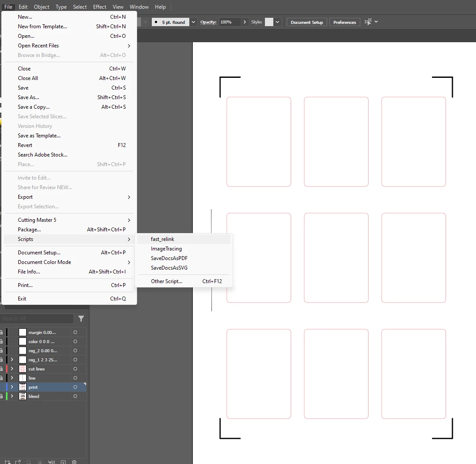Image resolution: width=476 pixels, height=464 pixels.
Task: Open the Style swatch dropdown
Action: click(x=277, y=22)
